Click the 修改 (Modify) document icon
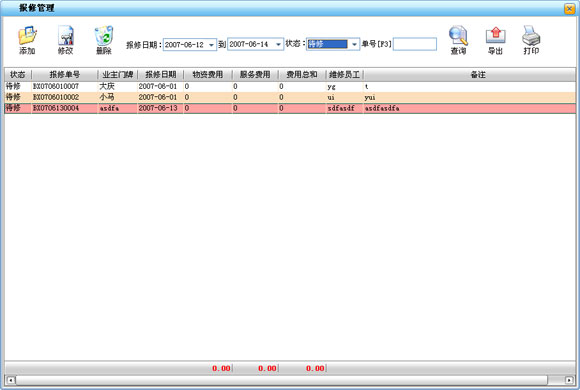Image resolution: width=580 pixels, height=390 pixels. (x=66, y=35)
